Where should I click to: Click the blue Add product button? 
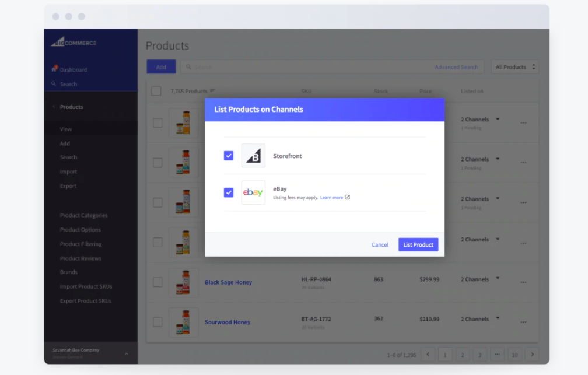161,66
